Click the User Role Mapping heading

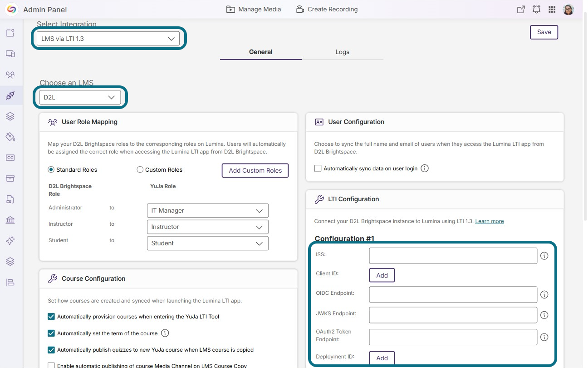pos(89,122)
